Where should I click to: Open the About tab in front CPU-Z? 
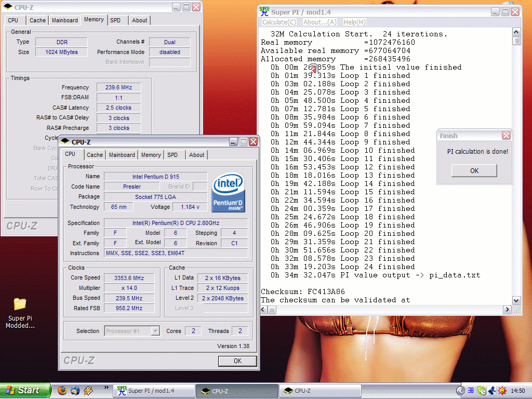click(x=197, y=155)
